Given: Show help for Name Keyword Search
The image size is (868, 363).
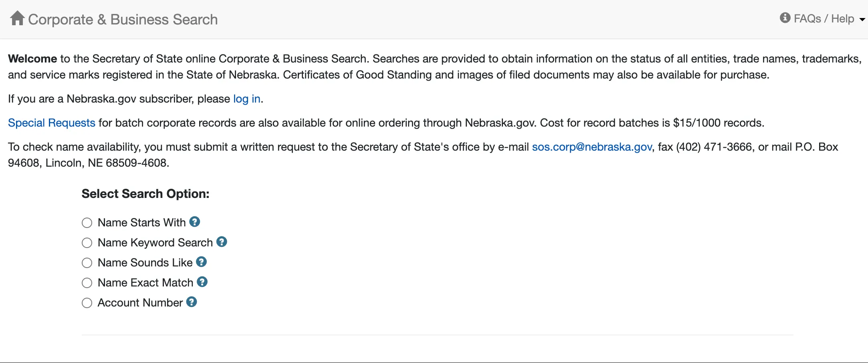Looking at the screenshot, I should 222,242.
